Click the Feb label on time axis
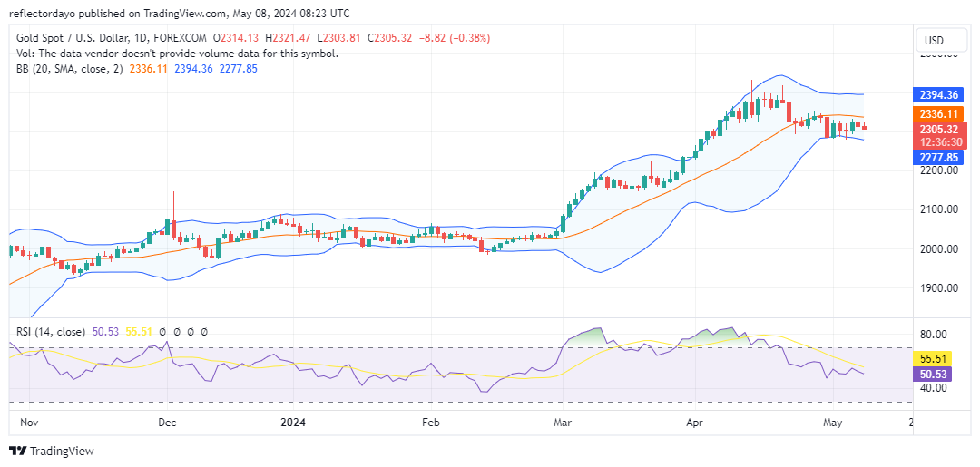 [431, 423]
